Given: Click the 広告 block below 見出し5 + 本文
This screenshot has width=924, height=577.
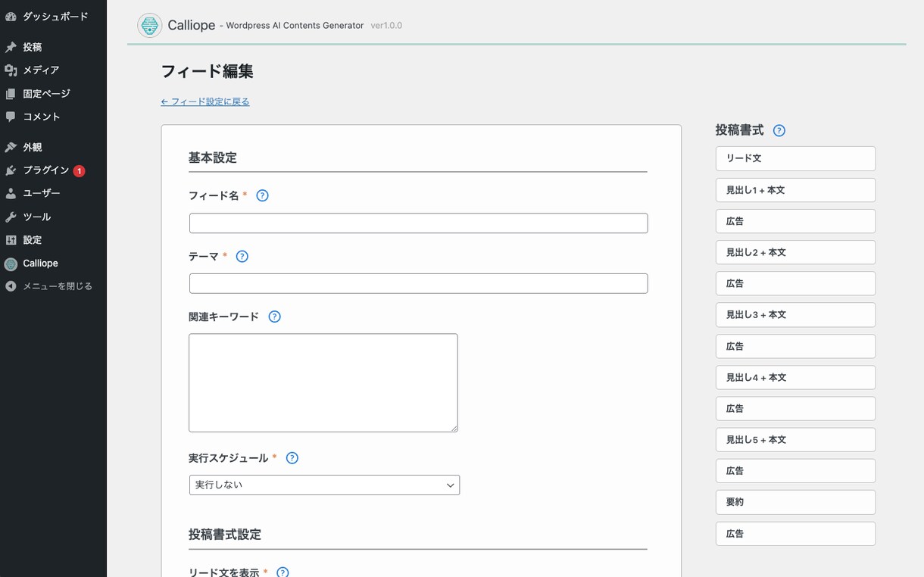Looking at the screenshot, I should tap(795, 470).
